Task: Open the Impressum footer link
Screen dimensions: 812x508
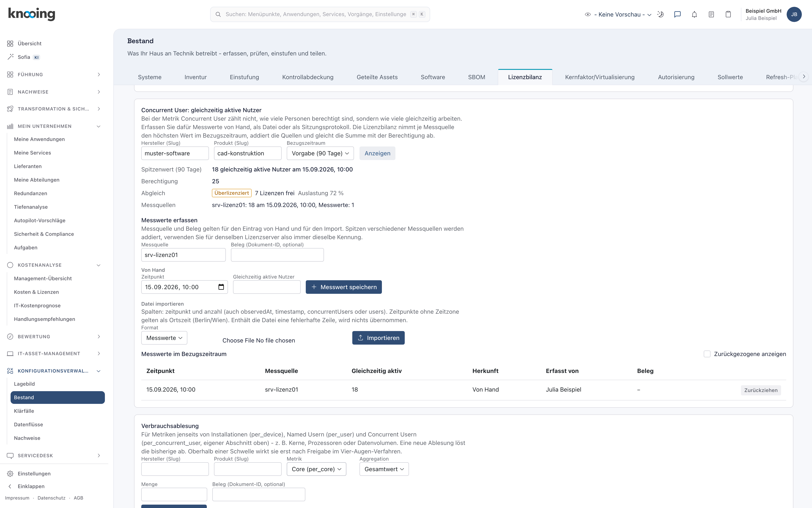Action: 17,498
